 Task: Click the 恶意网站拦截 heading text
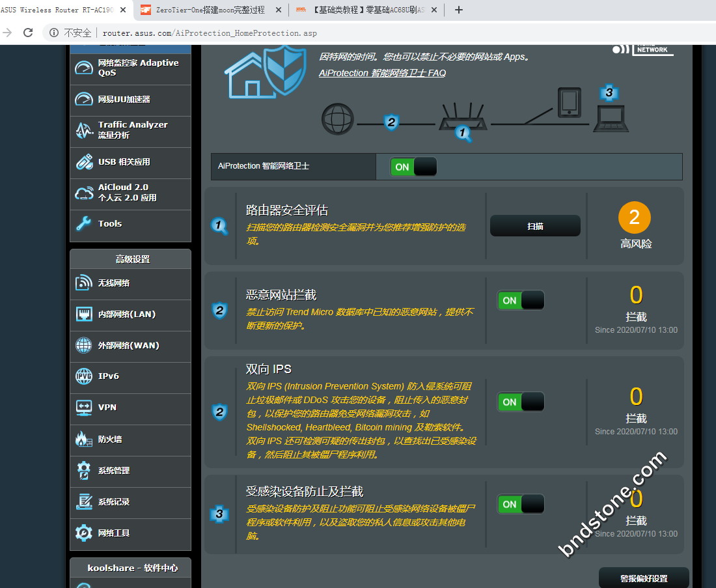pos(281,295)
